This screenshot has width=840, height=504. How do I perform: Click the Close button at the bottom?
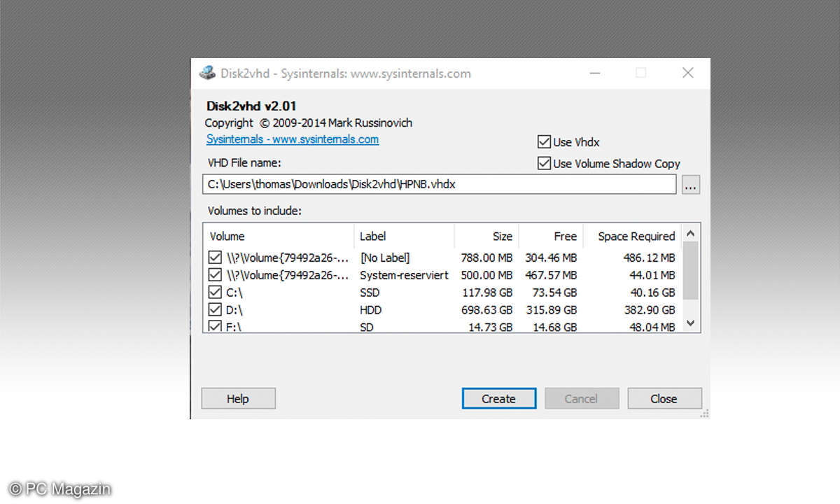click(x=664, y=398)
